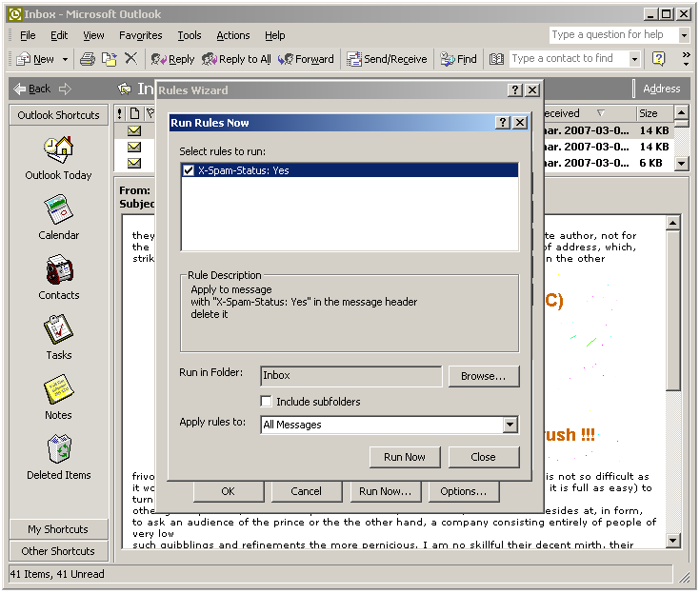Click the Move to Folder icon
This screenshot has width=700, height=594.
(x=109, y=59)
